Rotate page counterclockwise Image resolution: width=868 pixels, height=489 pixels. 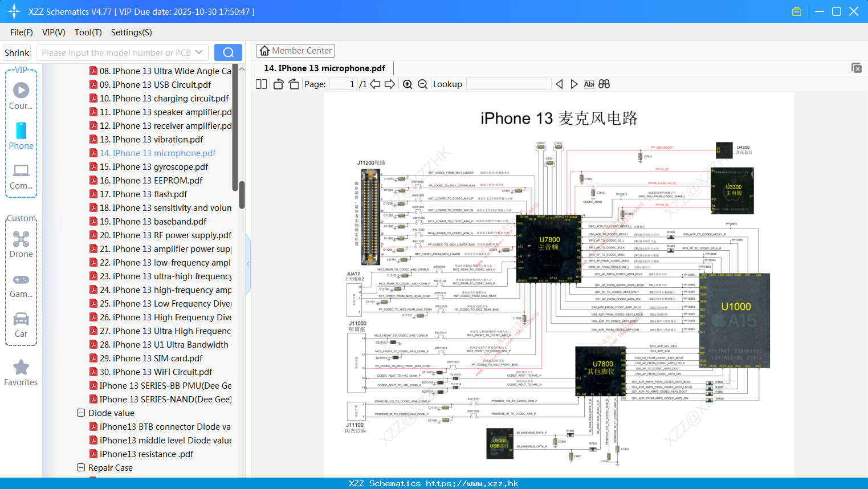pos(278,84)
